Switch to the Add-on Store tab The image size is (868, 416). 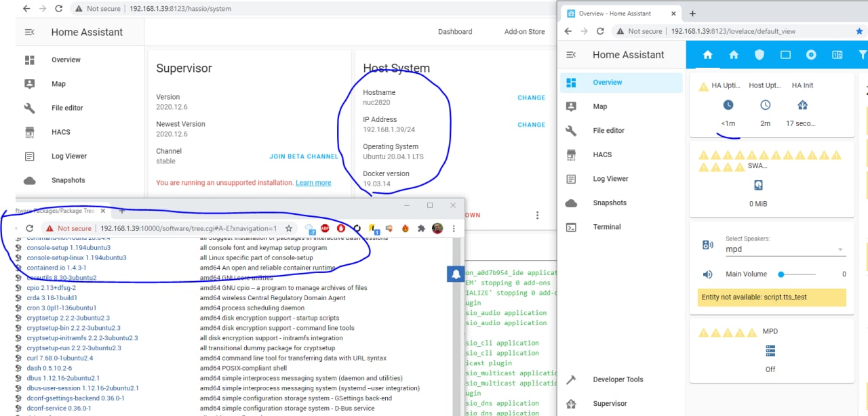pos(524,32)
